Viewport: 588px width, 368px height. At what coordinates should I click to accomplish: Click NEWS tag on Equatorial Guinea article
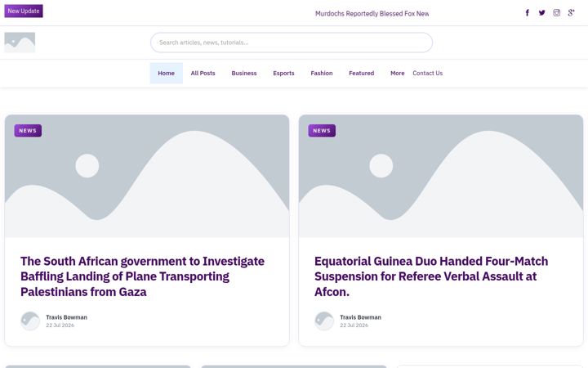[x=322, y=131]
